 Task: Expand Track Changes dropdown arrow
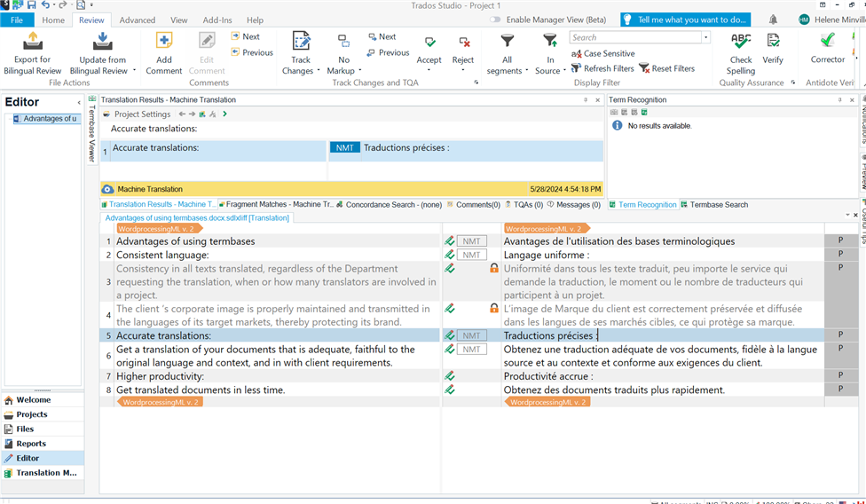[x=319, y=71]
